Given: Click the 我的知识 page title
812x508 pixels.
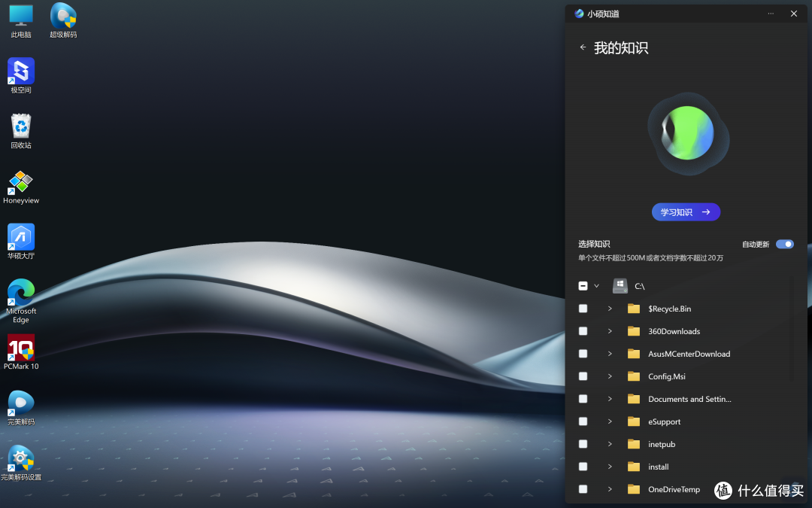Looking at the screenshot, I should point(621,47).
